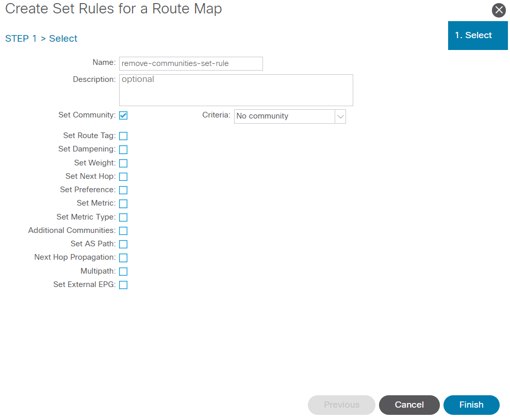The height and width of the screenshot is (420, 510).
Task: Click into the Name input field
Action: tap(191, 63)
